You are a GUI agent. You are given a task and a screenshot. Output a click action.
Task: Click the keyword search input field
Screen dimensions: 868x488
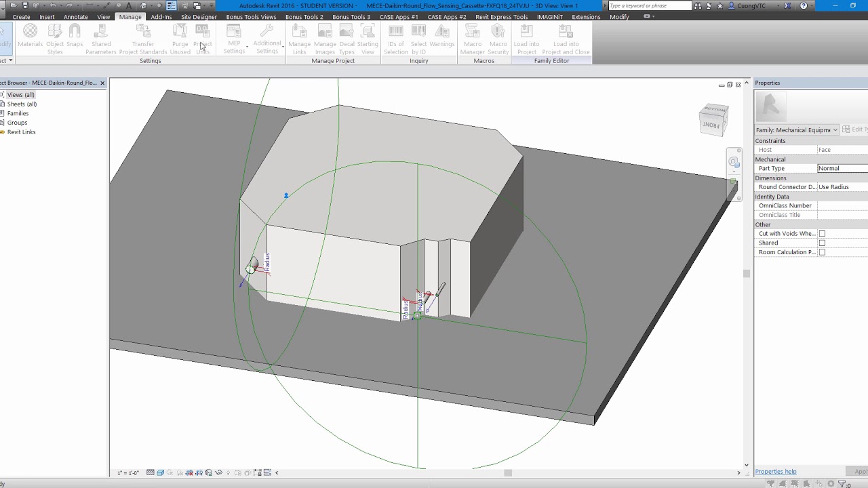point(650,5)
